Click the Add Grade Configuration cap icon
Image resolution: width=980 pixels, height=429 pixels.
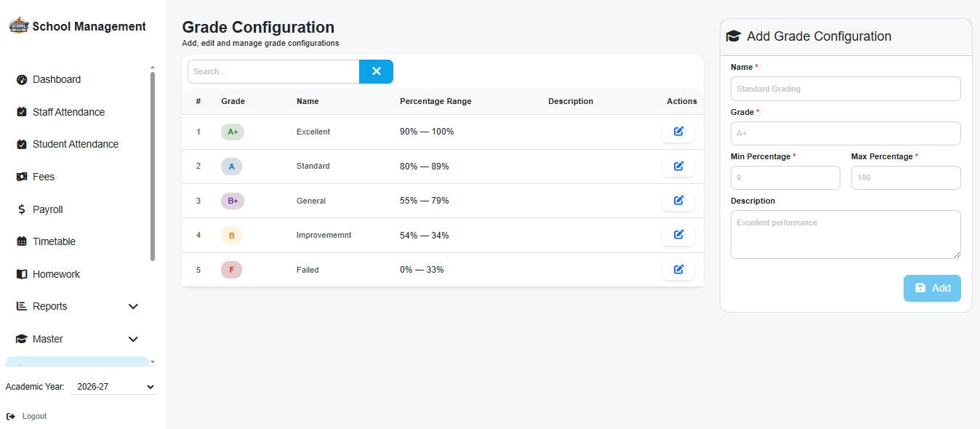pos(733,36)
